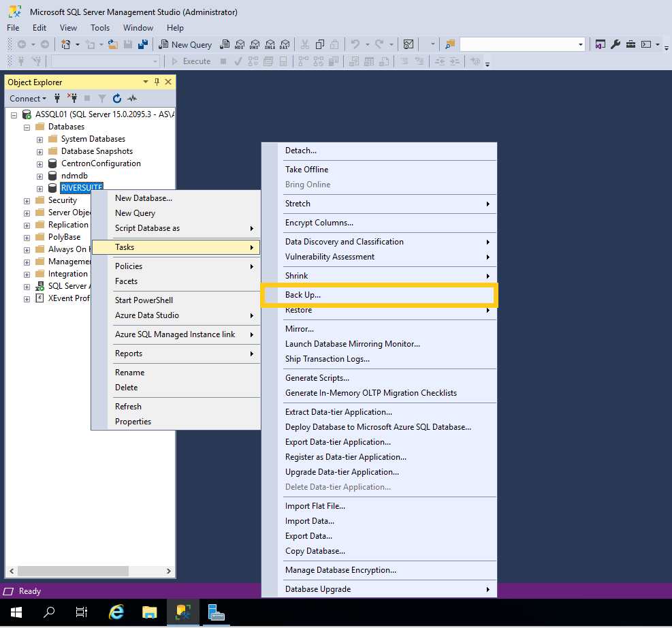The height and width of the screenshot is (628, 672).
Task: Click the MDX query icon in toolbar
Action: [239, 44]
